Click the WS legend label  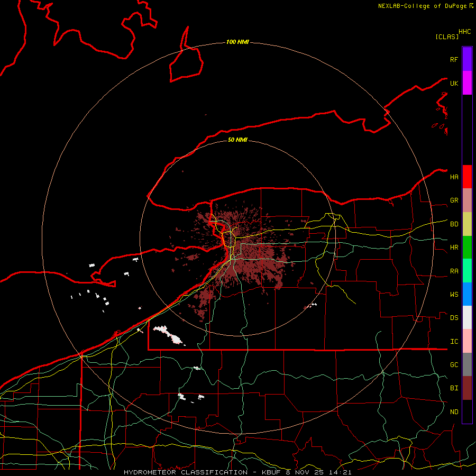(454, 295)
